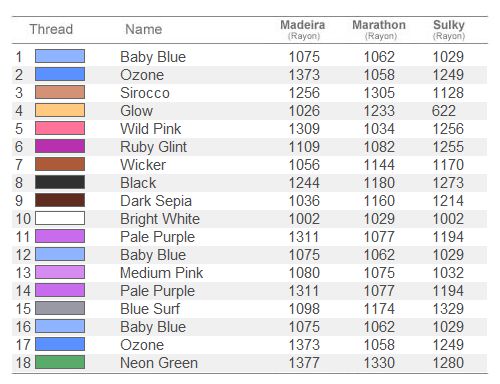Click the Baby Blue swatch in row 1
Screen dimensions: 500x384
[x=60, y=56]
